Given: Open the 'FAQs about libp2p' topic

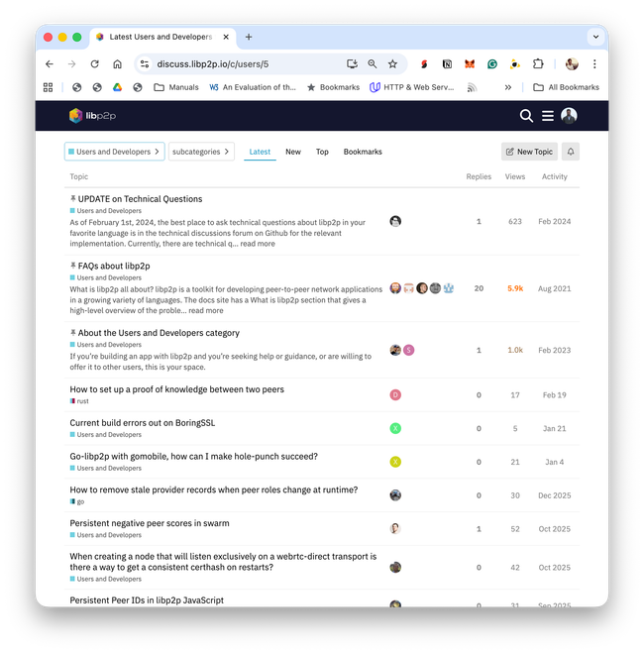Looking at the screenshot, I should pyautogui.click(x=114, y=267).
